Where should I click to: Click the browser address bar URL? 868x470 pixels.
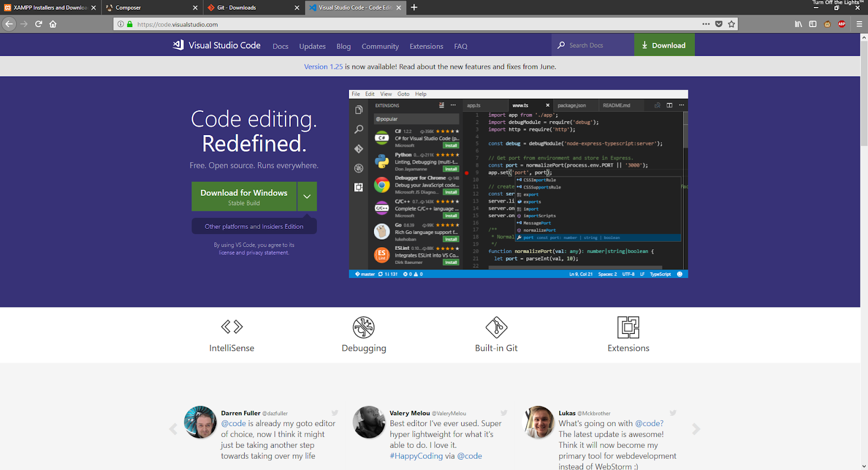177,24
